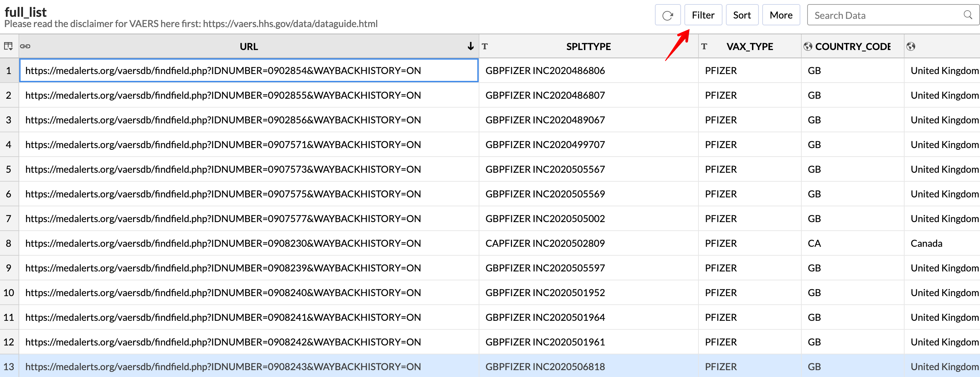Select row number 1
980x377 pixels.
pos(9,70)
